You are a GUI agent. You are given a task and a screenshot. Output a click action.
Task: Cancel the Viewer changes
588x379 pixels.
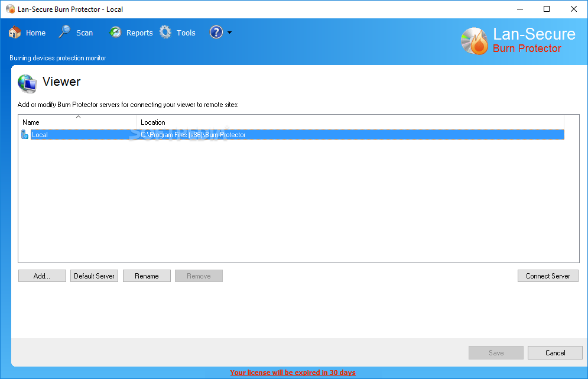[555, 353]
